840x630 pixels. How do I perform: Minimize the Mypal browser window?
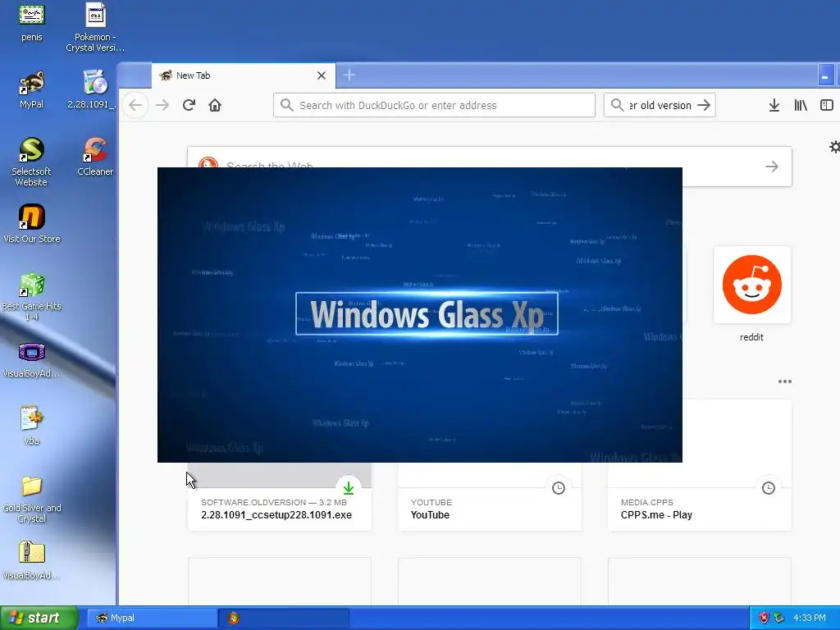pos(825,75)
